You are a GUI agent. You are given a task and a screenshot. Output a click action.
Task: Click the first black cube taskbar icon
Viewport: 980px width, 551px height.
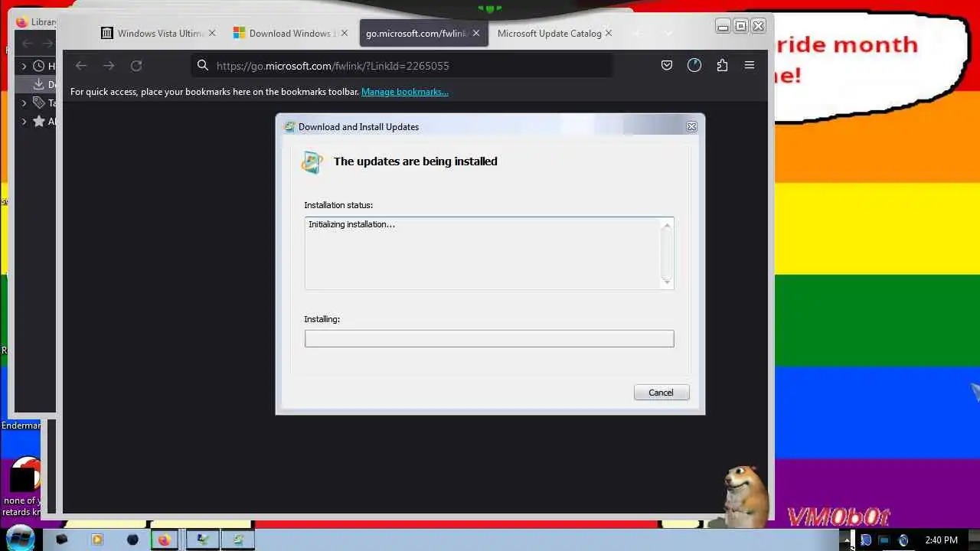tap(61, 540)
